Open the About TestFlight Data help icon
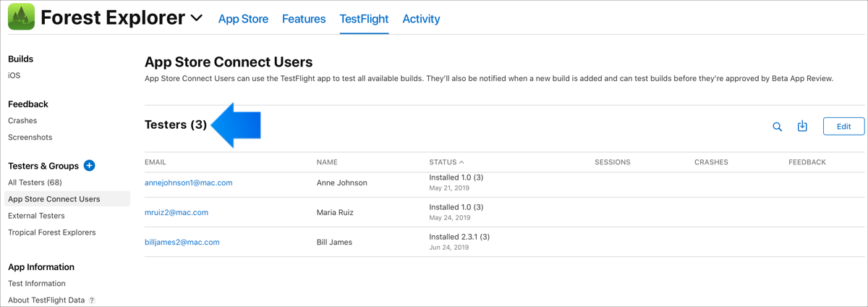868x307 pixels. click(92, 300)
